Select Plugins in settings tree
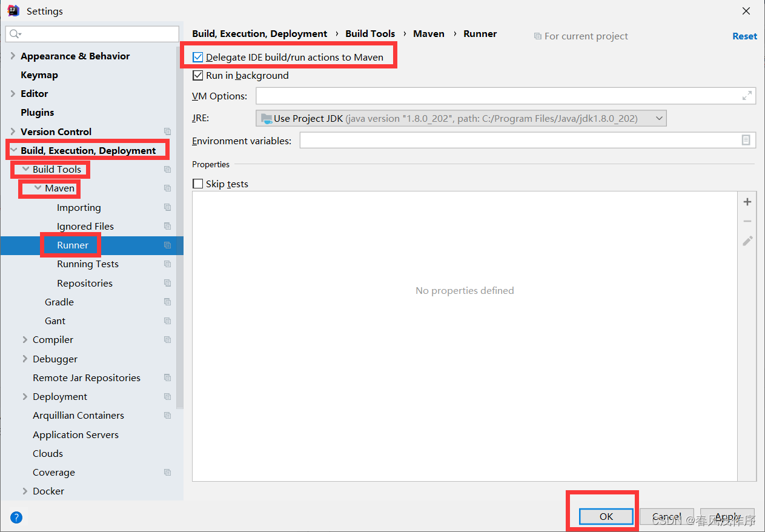The height and width of the screenshot is (532, 765). click(x=38, y=113)
